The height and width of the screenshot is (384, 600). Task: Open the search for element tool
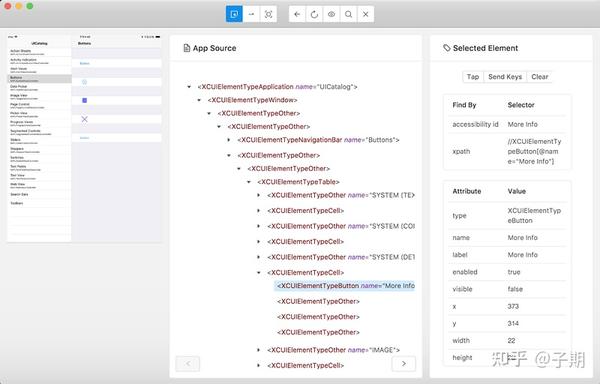click(x=348, y=15)
